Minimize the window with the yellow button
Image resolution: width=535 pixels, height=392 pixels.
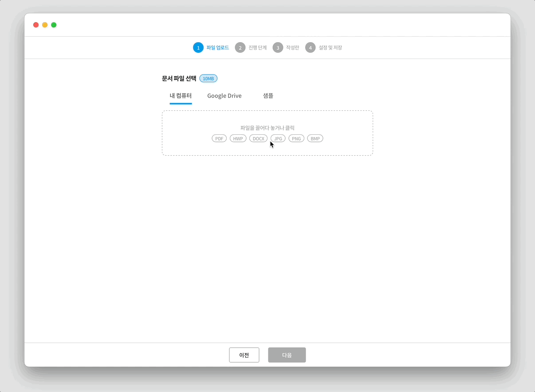pos(45,25)
